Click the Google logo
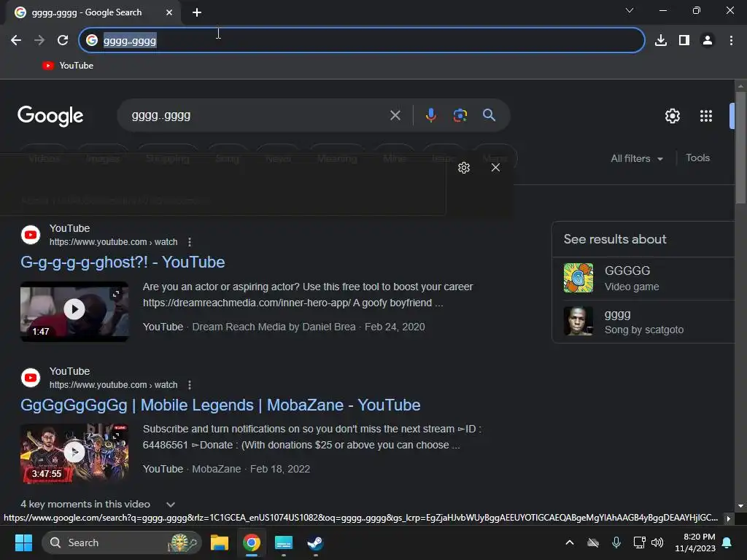The height and width of the screenshot is (560, 747). pos(50,116)
